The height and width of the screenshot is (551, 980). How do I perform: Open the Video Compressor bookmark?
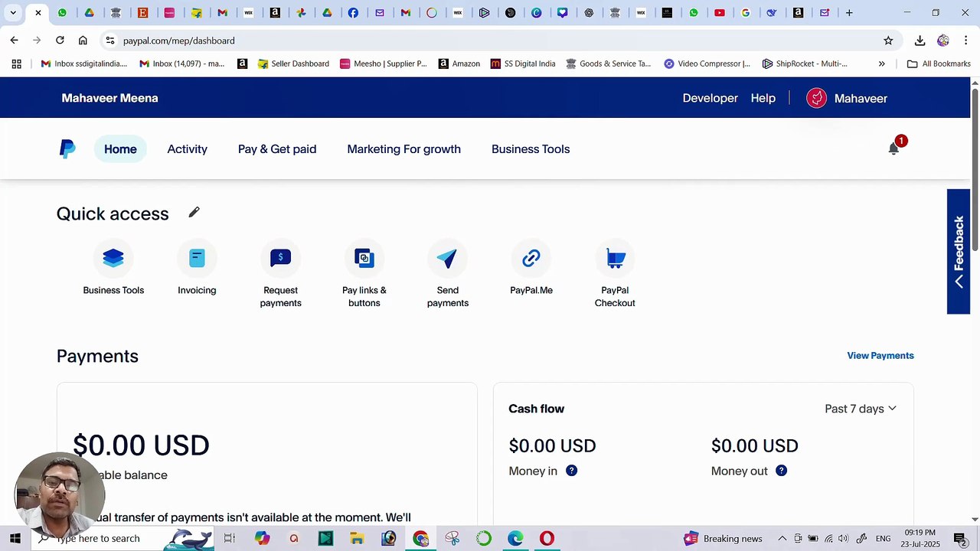point(707,64)
